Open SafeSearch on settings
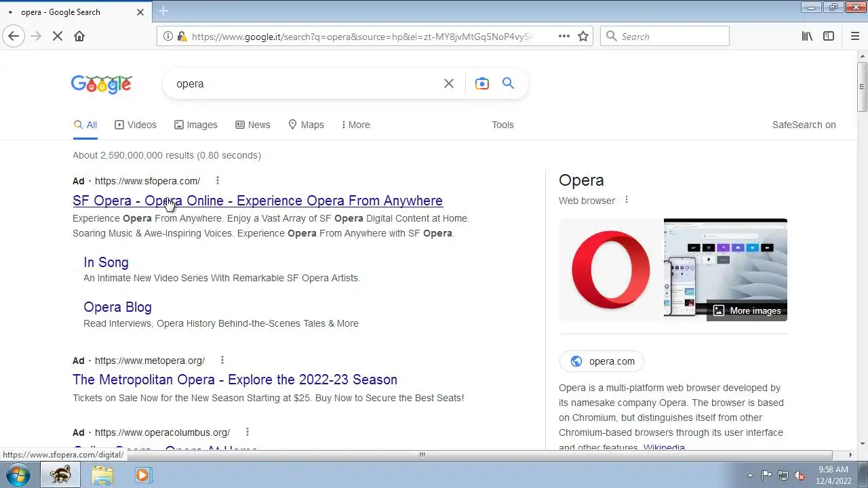The width and height of the screenshot is (868, 488). coord(804,125)
